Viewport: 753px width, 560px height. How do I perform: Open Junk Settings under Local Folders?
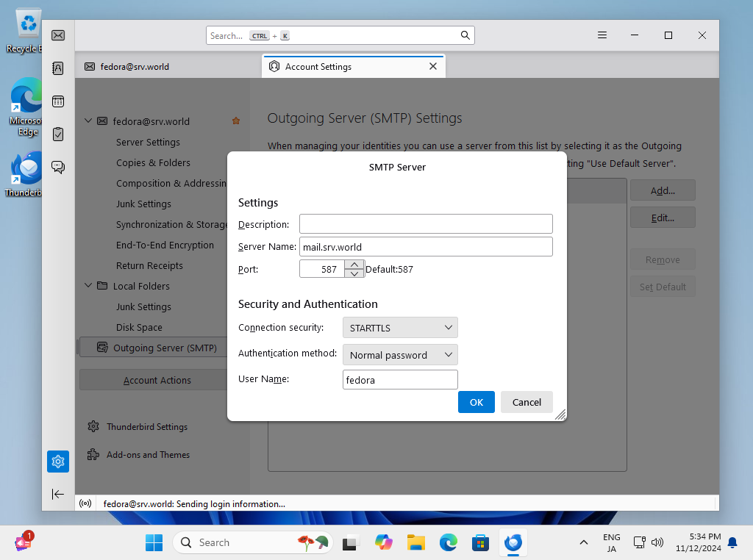pos(143,306)
